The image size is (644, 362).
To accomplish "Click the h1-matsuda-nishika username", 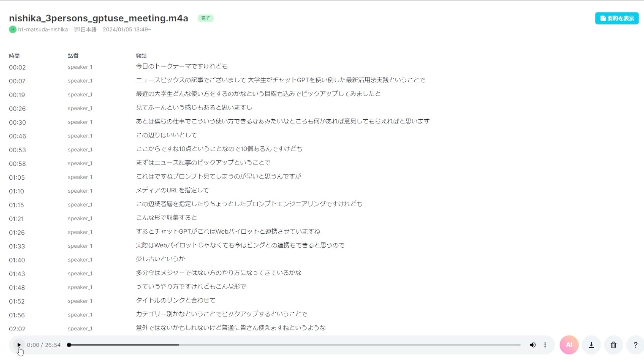I will click(x=43, y=29).
